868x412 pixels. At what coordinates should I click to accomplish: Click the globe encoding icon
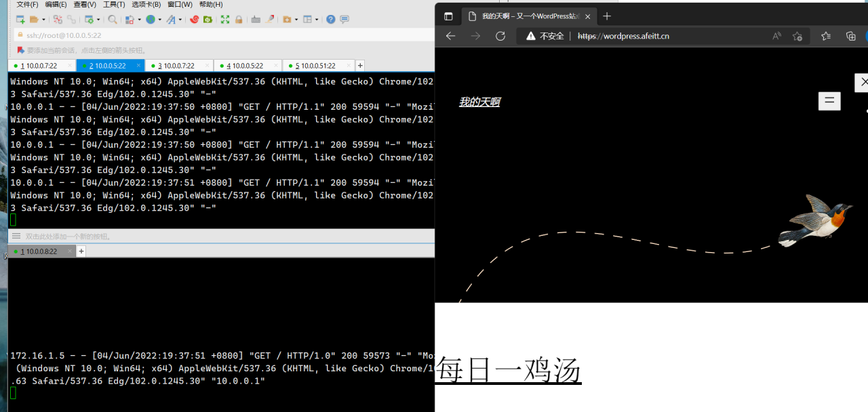(x=151, y=20)
